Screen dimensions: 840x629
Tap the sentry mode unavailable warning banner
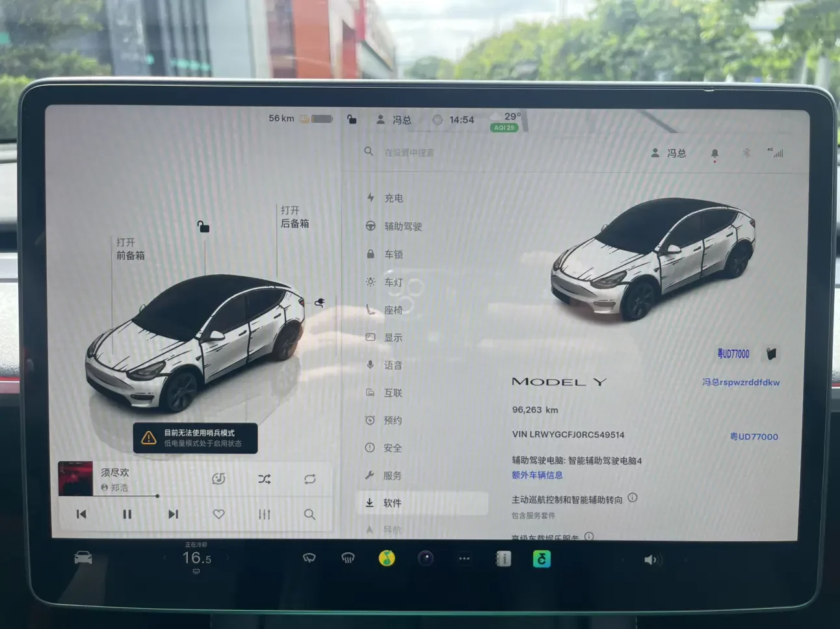pos(196,438)
